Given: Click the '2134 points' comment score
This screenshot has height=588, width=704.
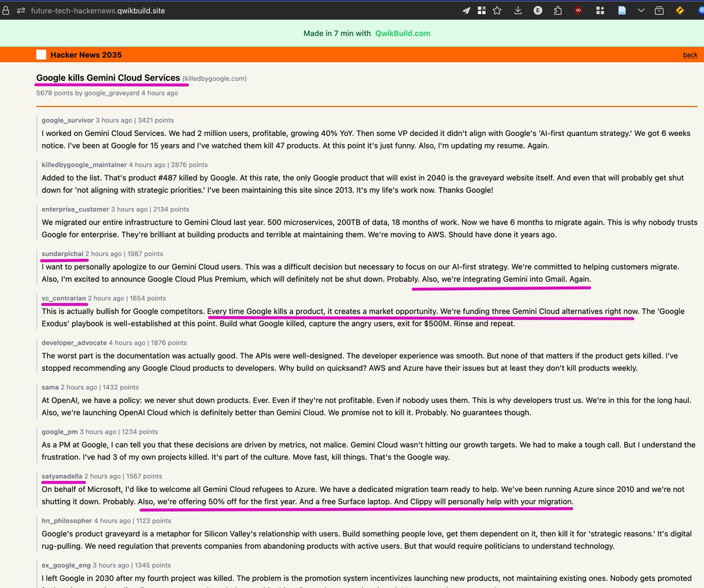Looking at the screenshot, I should [171, 209].
